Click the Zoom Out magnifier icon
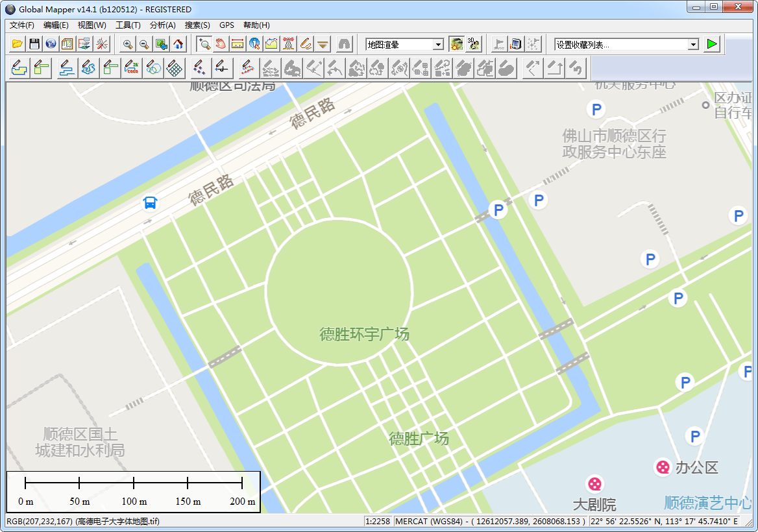This screenshot has height=532, width=758. (x=144, y=45)
